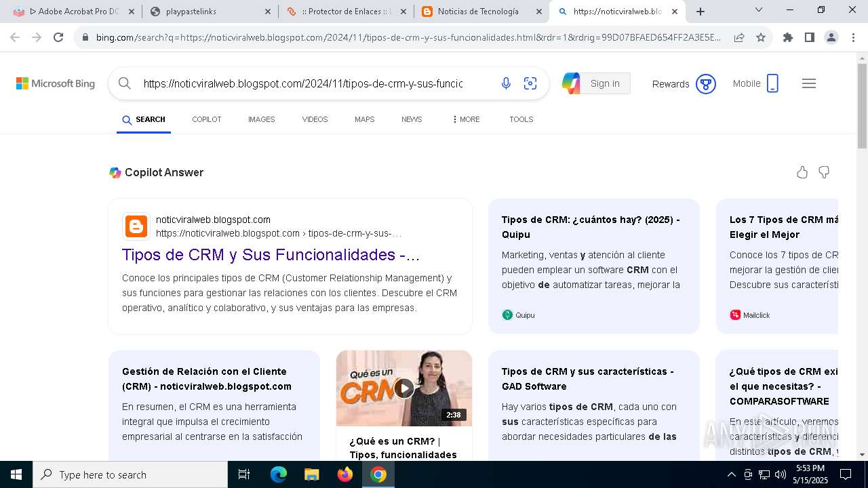Switch to the playpastelinks tab
This screenshot has height=488, width=868.
[210, 12]
